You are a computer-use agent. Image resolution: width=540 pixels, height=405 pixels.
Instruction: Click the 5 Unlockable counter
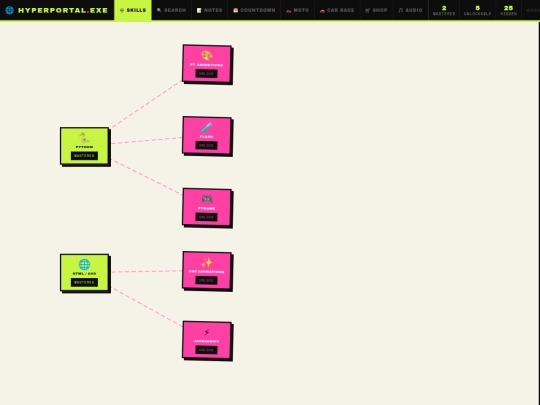(477, 10)
